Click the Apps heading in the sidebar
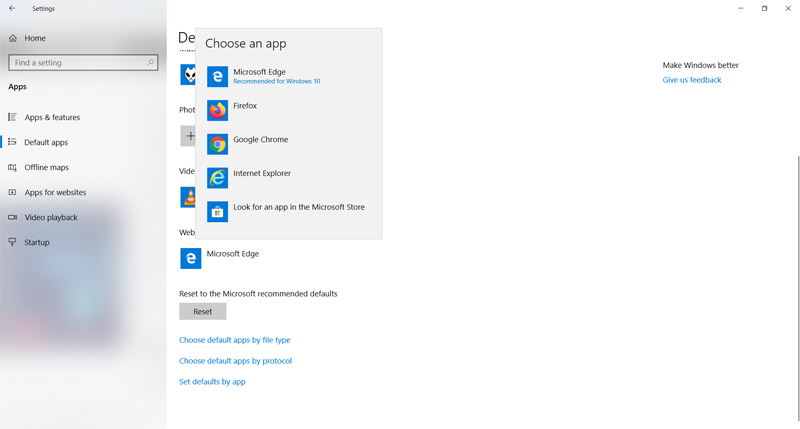This screenshot has width=800, height=429. (x=17, y=87)
